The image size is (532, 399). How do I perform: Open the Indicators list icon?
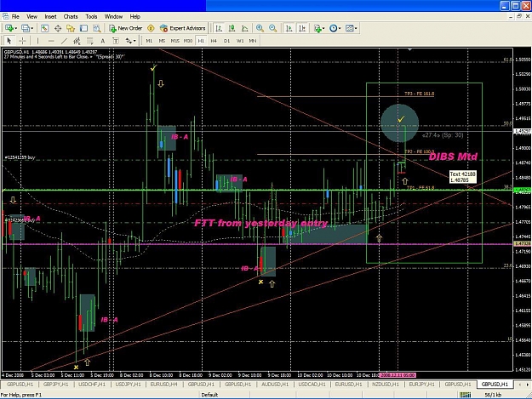click(317, 28)
